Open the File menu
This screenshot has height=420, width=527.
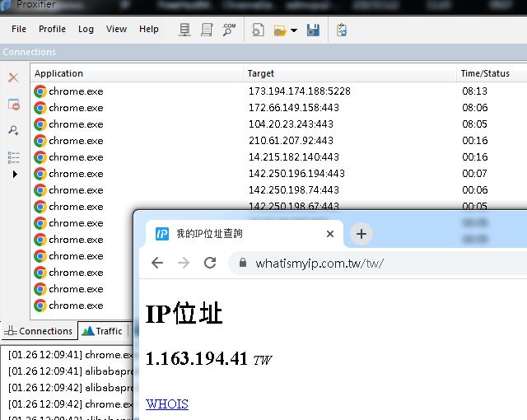[19, 29]
